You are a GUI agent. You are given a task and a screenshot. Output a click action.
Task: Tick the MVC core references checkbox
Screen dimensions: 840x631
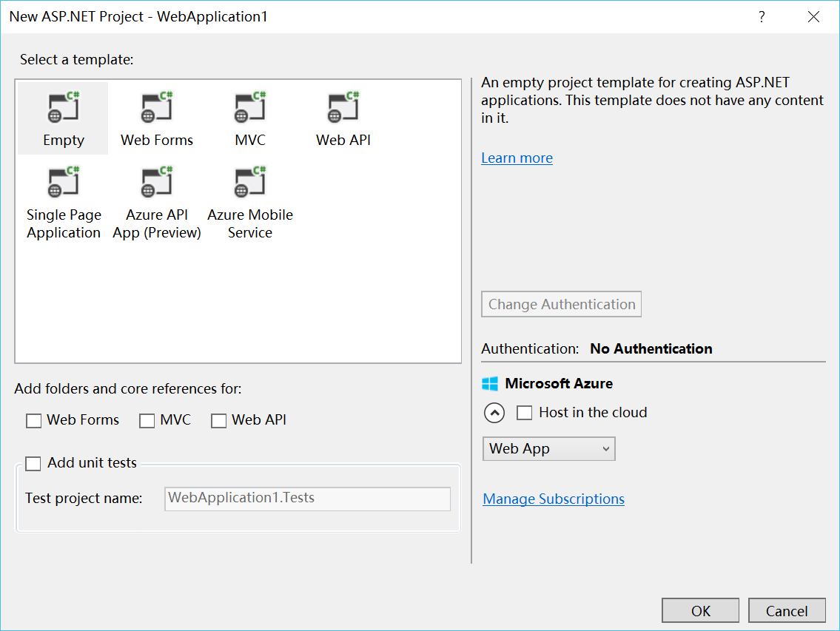click(x=147, y=420)
